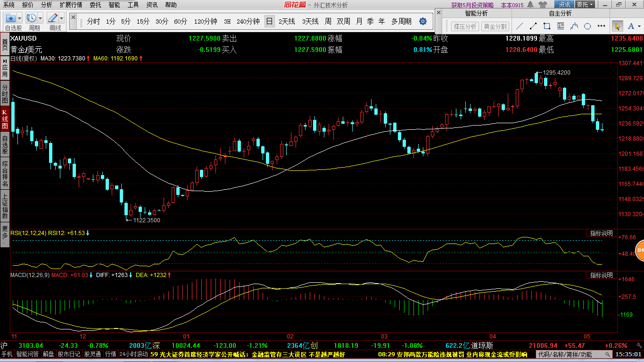The image size is (644, 362).
Task: Open 股市日记 in bottom status bar
Action: click(x=69, y=354)
